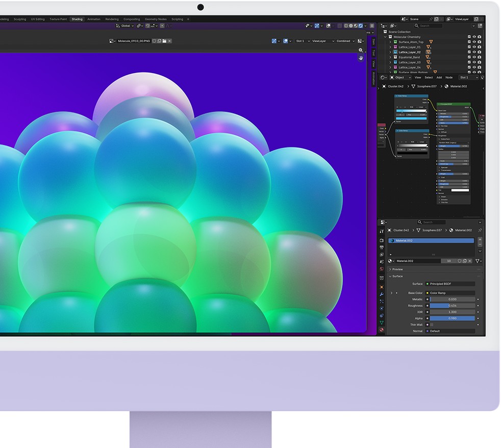501x448 pixels.
Task: Open the Render properties tab
Action: pos(382,240)
